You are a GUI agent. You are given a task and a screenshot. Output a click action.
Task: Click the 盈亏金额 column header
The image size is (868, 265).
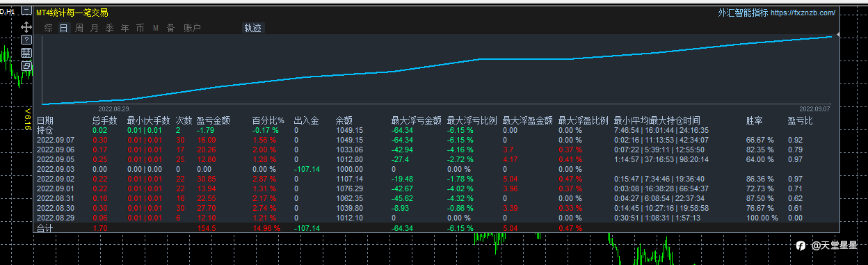[x=214, y=120]
